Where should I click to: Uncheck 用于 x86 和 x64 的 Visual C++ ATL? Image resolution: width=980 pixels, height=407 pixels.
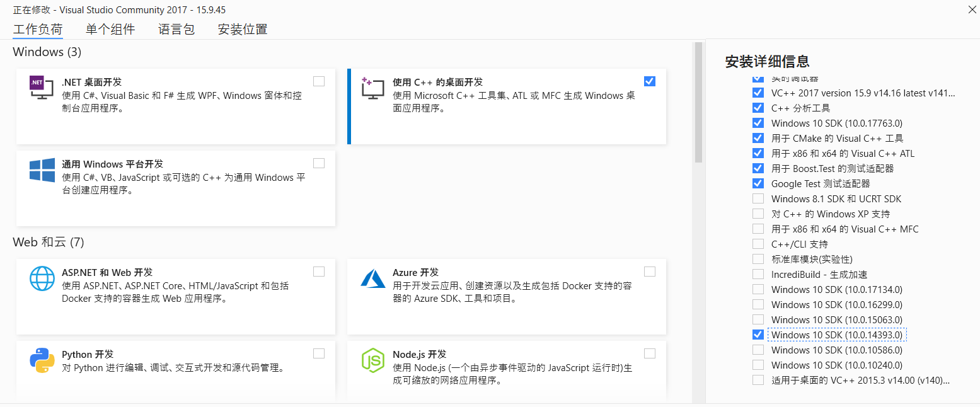758,153
